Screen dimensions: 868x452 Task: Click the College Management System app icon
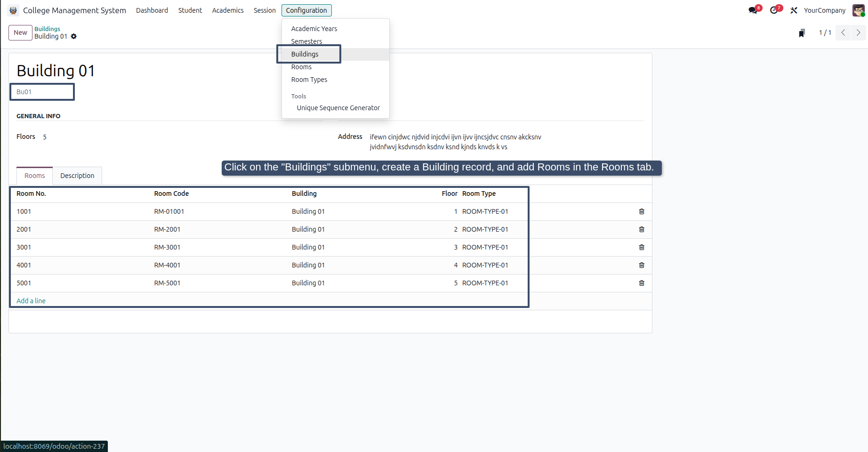click(x=13, y=10)
